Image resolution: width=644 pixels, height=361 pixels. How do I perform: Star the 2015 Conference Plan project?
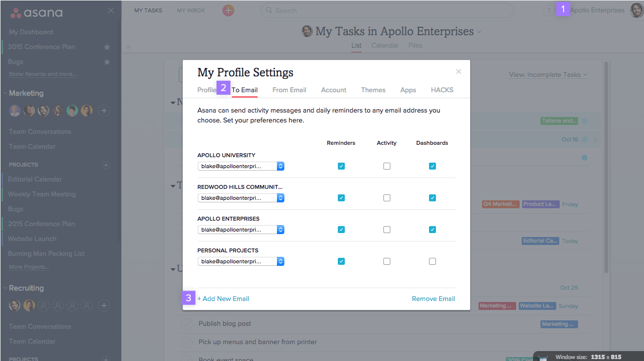107,46
